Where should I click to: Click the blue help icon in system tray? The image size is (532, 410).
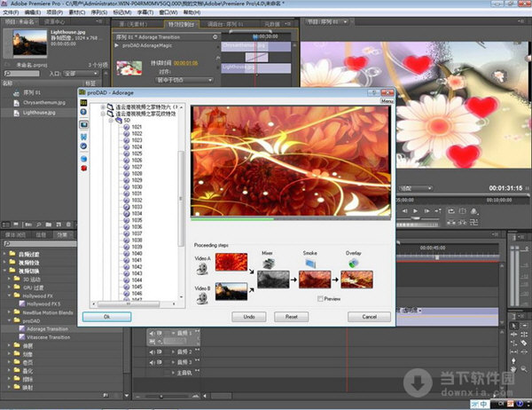point(520,404)
